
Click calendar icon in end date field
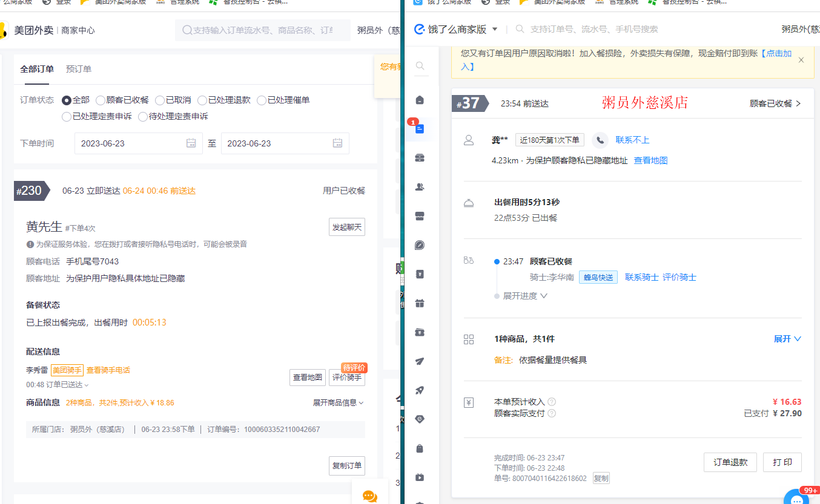[338, 143]
